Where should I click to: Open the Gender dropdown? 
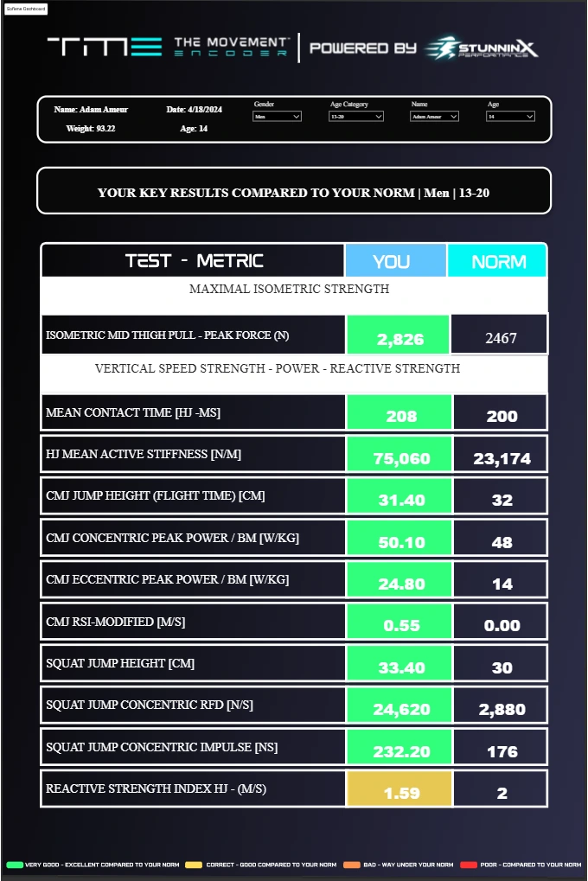(277, 117)
